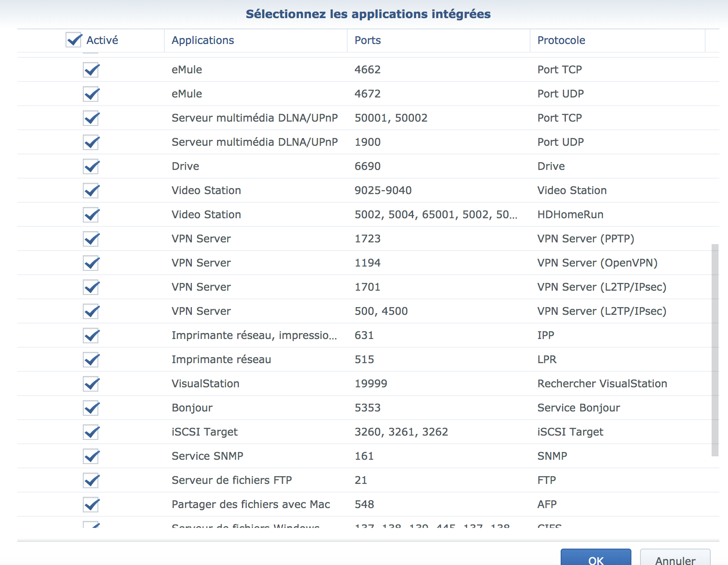Toggle Partager des fichiers avec Mac checkbox

tap(91, 505)
